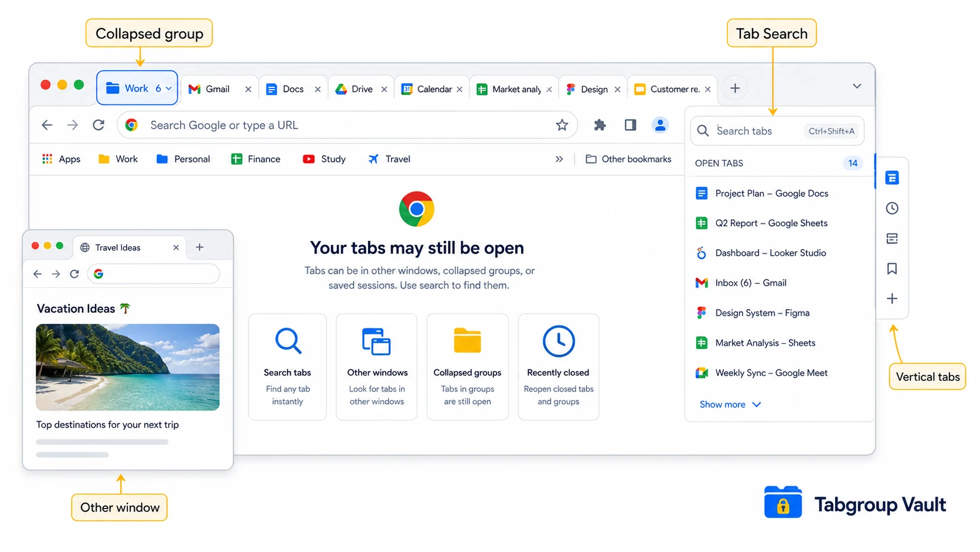Open history clock icon in sidebar
Viewport: 980px width, 552px height.
pyautogui.click(x=892, y=208)
